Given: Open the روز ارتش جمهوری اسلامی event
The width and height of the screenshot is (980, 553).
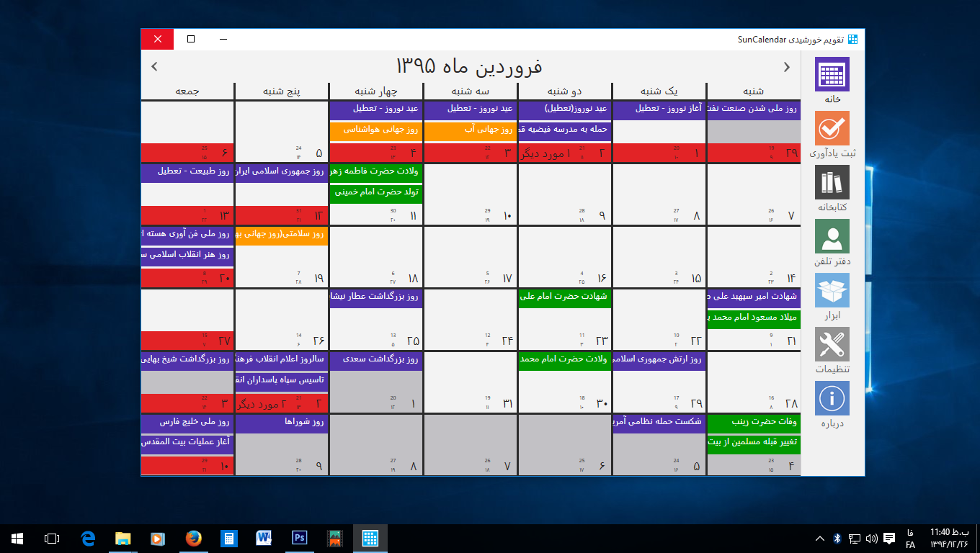Looking at the screenshot, I should point(659,360).
